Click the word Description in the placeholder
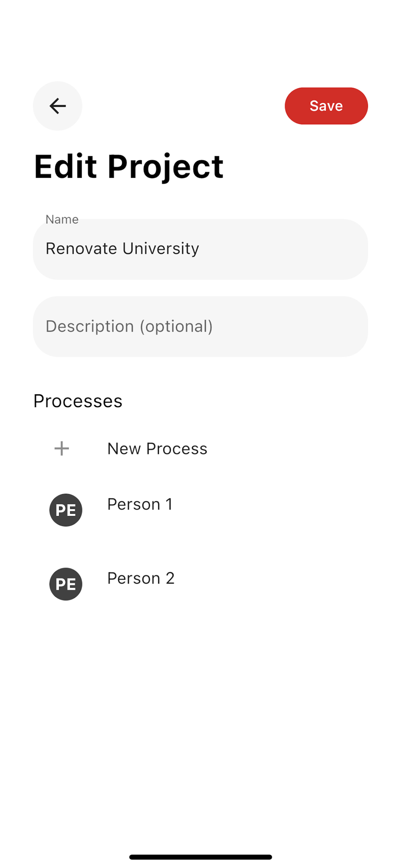 [x=90, y=326]
